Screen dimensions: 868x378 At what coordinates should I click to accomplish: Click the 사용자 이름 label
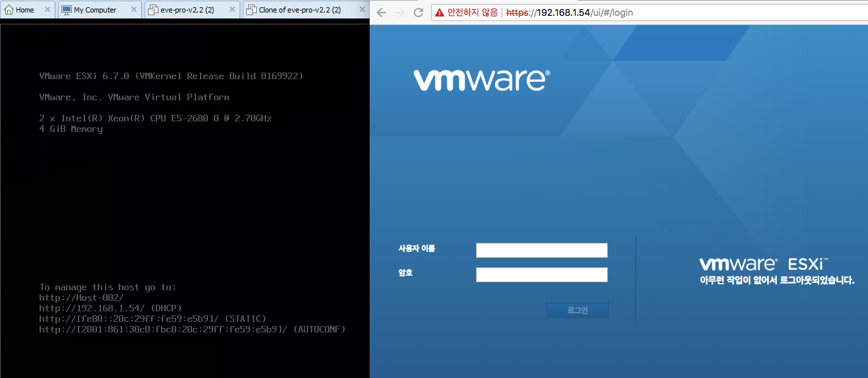click(417, 249)
